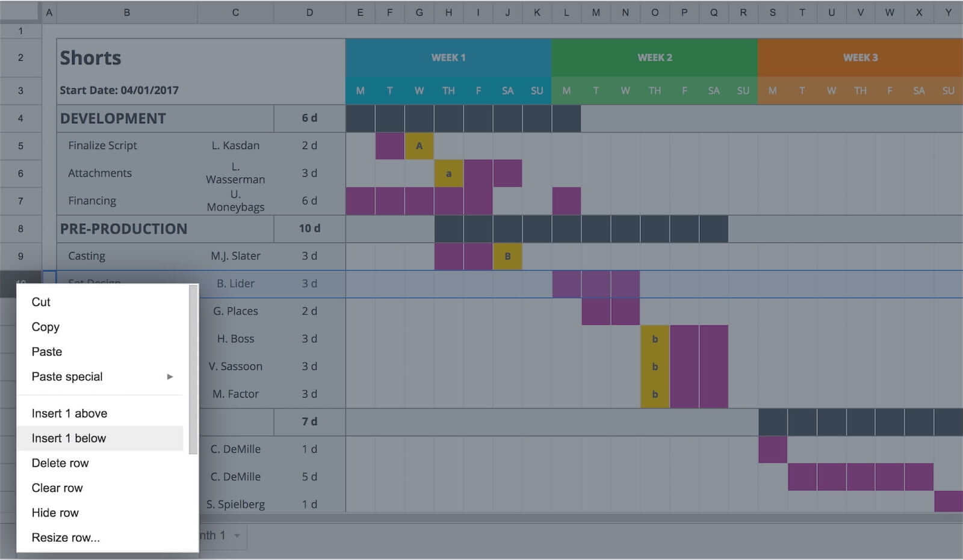Click the Shorts title cell

pos(90,58)
